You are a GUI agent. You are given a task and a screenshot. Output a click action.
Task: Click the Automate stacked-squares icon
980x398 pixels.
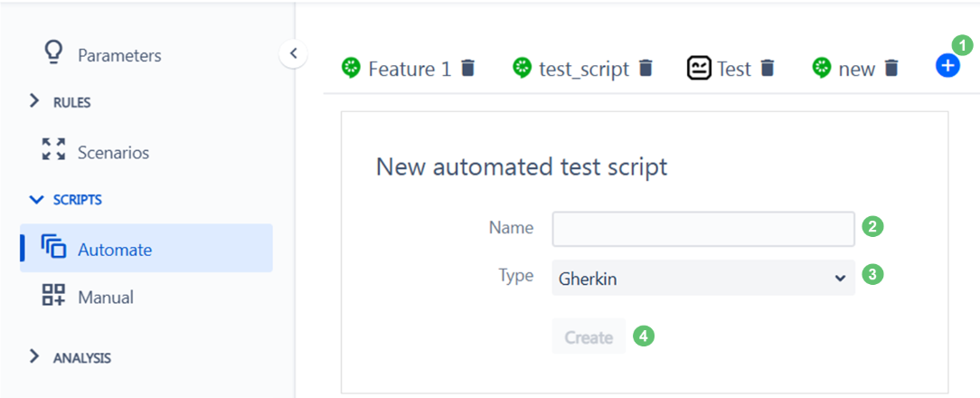53,247
